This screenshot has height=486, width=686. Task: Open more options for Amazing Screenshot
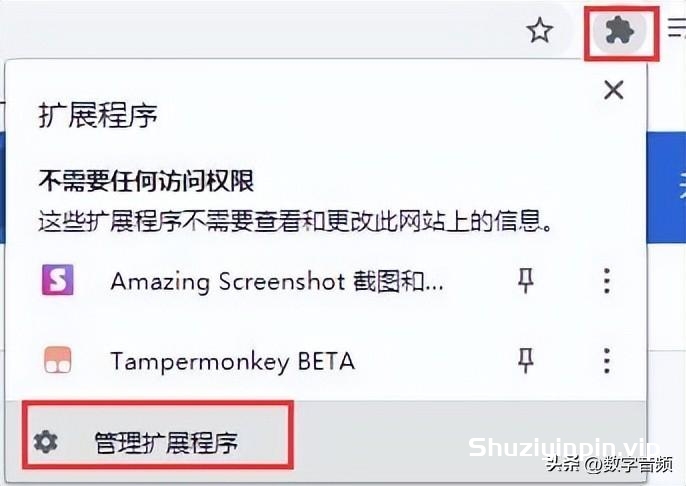click(x=606, y=280)
